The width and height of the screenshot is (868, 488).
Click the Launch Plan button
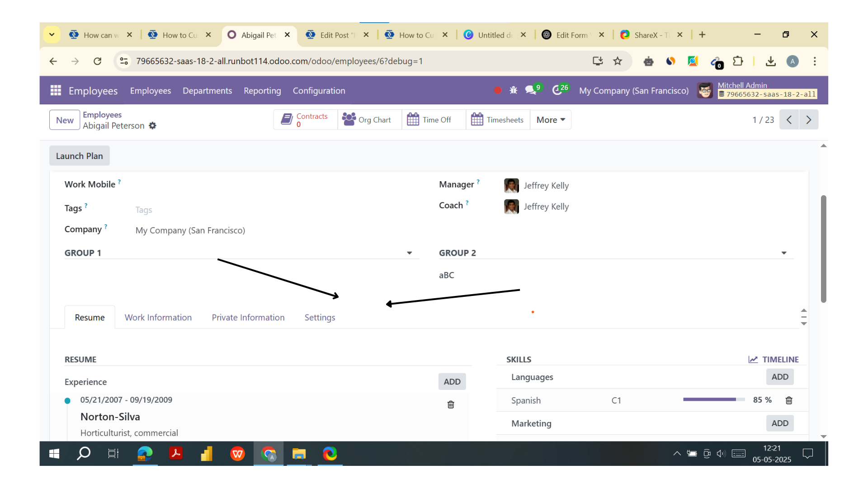pyautogui.click(x=79, y=155)
